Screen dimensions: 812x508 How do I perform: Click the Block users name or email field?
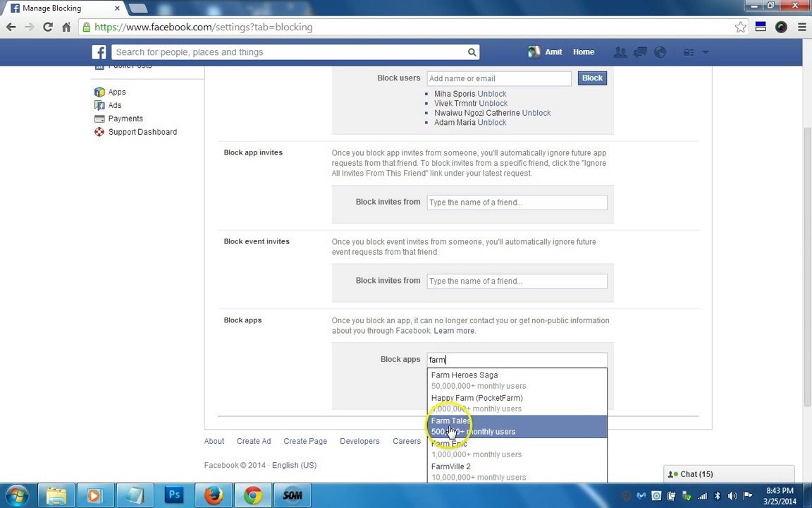click(499, 78)
